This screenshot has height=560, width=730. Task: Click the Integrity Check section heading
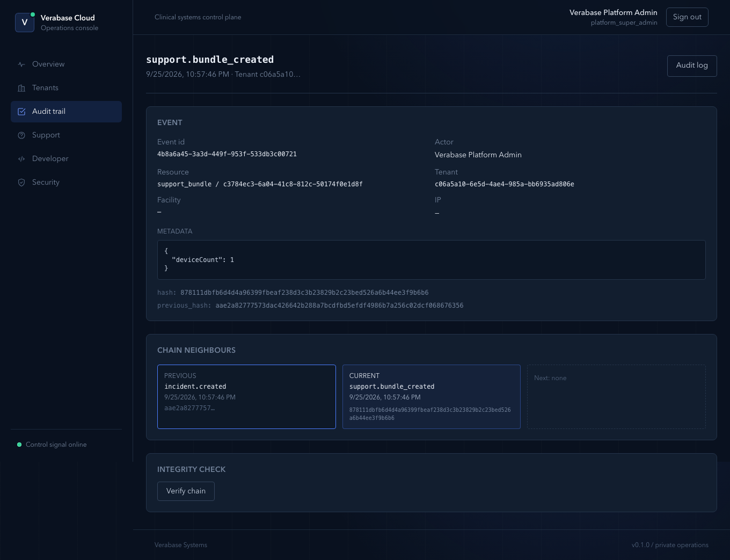coord(192,469)
